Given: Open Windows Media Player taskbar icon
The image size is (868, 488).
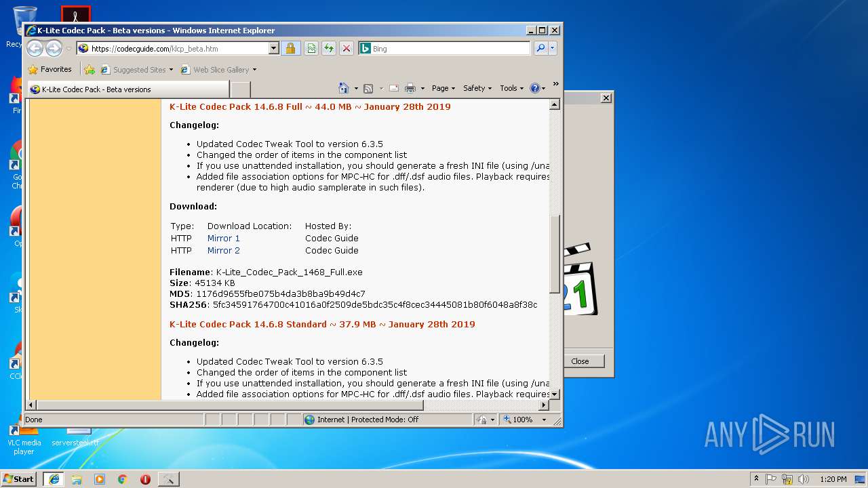Looking at the screenshot, I should [100, 479].
